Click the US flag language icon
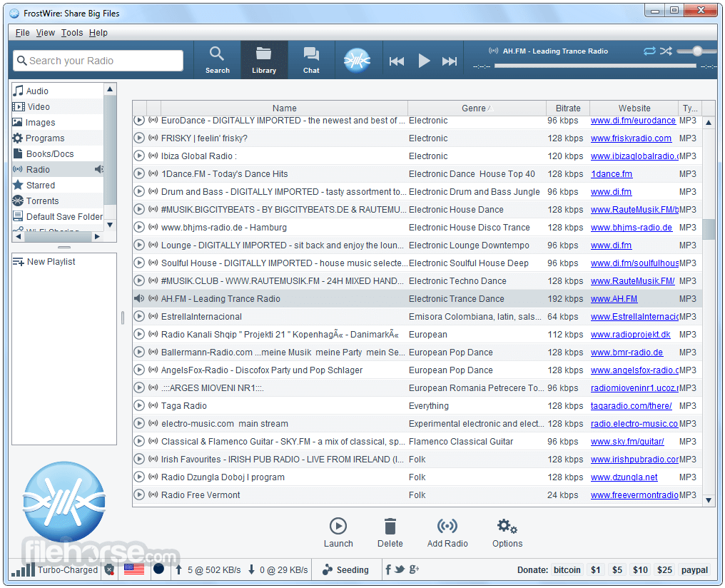The image size is (725, 588). pyautogui.click(x=134, y=569)
